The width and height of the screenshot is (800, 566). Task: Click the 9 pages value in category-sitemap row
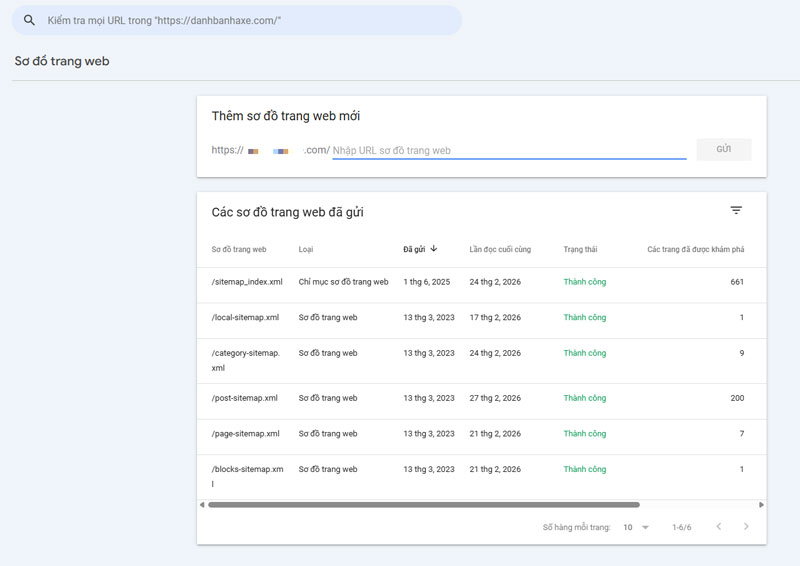(742, 353)
